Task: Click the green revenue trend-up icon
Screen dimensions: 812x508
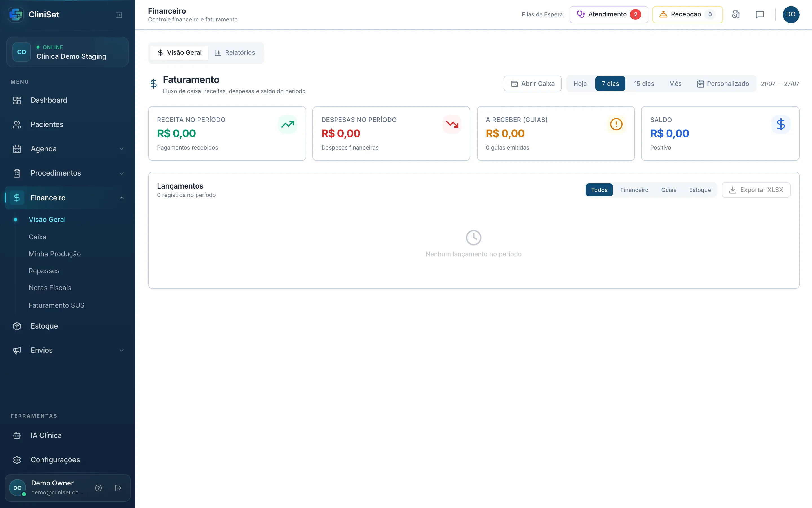Action: pos(288,125)
